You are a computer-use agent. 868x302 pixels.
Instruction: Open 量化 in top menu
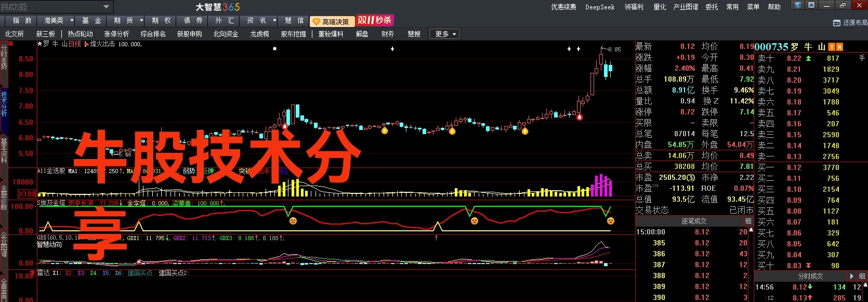tap(660, 7)
